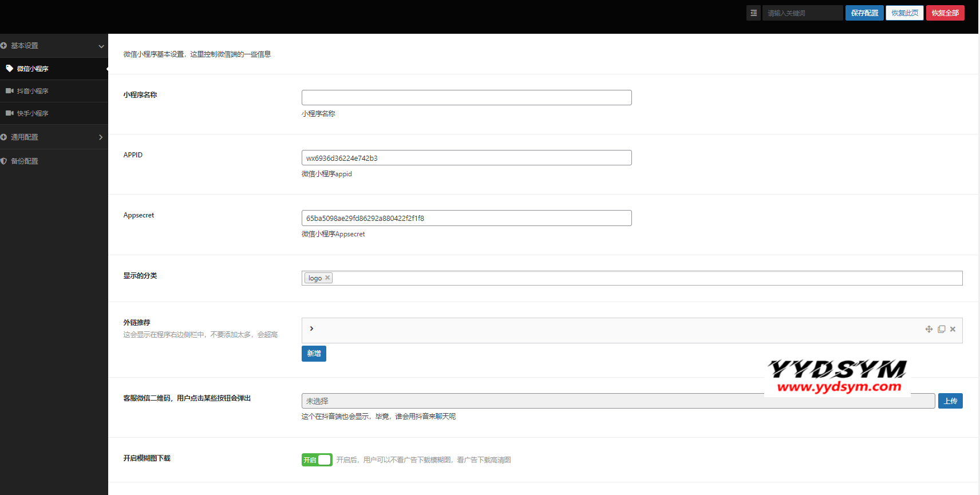The width and height of the screenshot is (980, 495).
Task: Click the video icon beside 抖音小程序
Action: (x=9, y=91)
